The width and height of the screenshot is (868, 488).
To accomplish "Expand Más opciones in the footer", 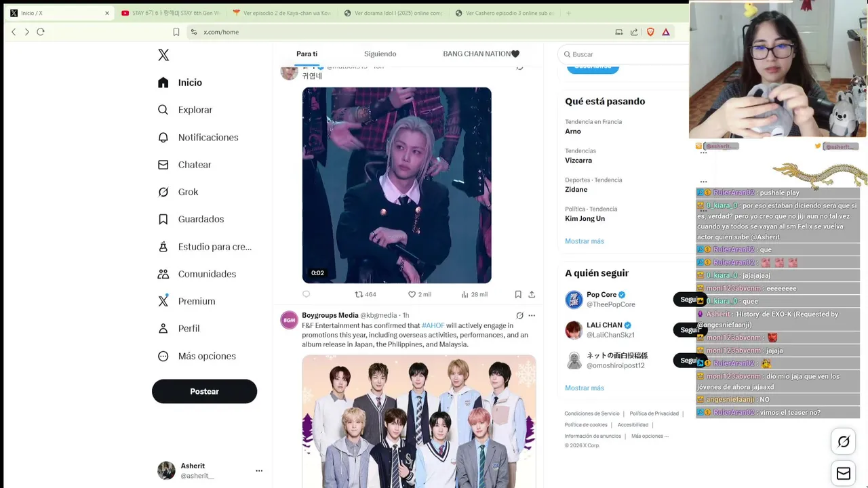I will coord(650,436).
